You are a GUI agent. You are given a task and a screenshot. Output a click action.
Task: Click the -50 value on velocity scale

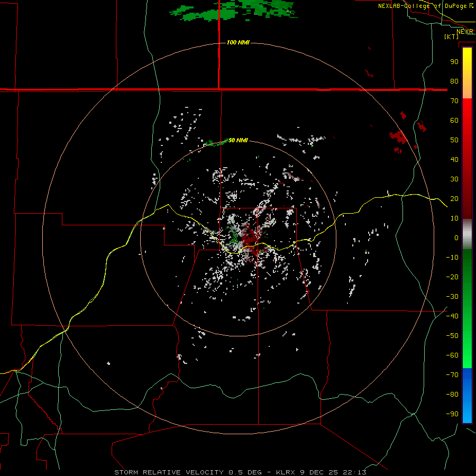pyautogui.click(x=452, y=336)
